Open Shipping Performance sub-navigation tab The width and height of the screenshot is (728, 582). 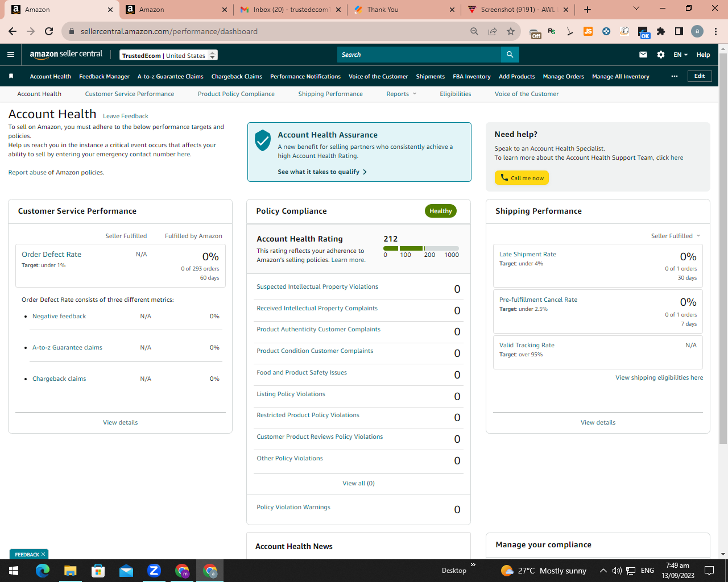(x=330, y=94)
